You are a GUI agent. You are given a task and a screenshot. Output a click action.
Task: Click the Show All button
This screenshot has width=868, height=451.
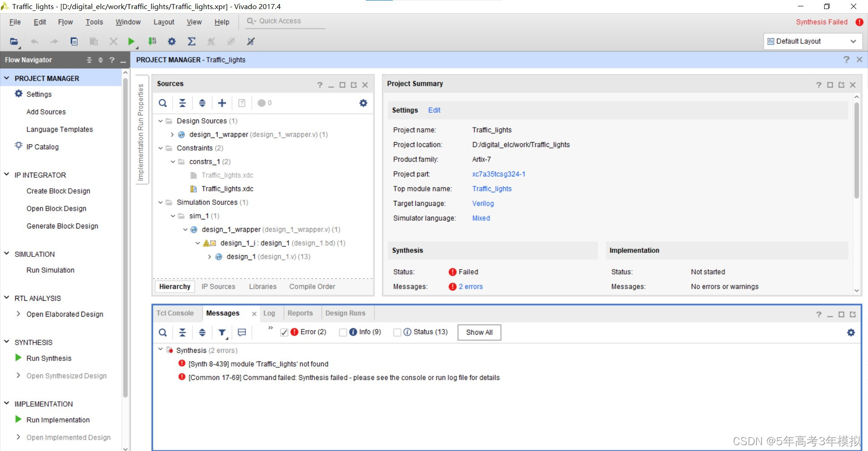(x=479, y=332)
